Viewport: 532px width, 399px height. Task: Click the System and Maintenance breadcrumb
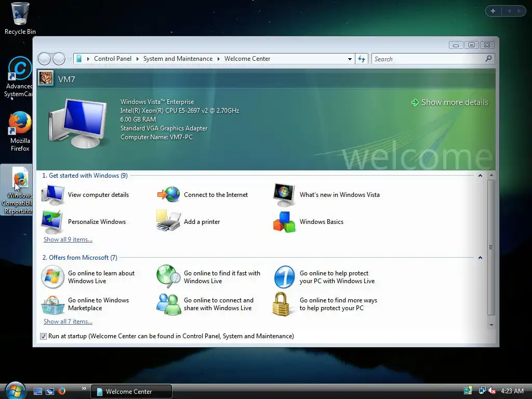[x=178, y=59]
